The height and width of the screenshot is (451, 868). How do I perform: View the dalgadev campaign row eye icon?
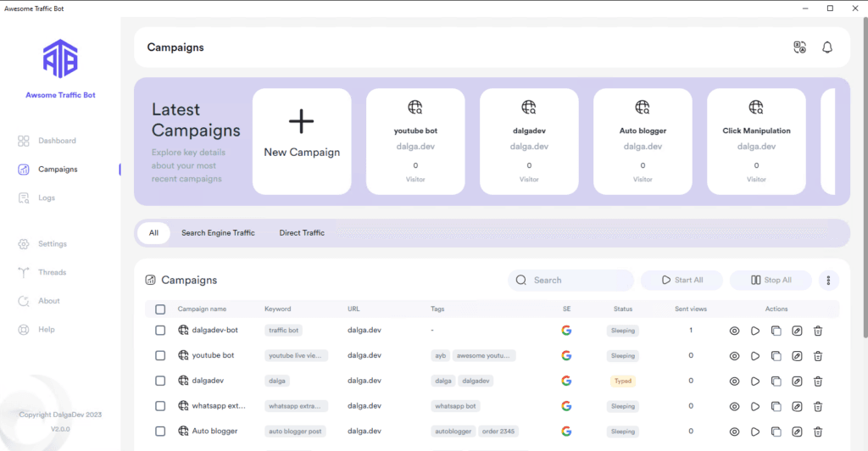click(x=734, y=381)
